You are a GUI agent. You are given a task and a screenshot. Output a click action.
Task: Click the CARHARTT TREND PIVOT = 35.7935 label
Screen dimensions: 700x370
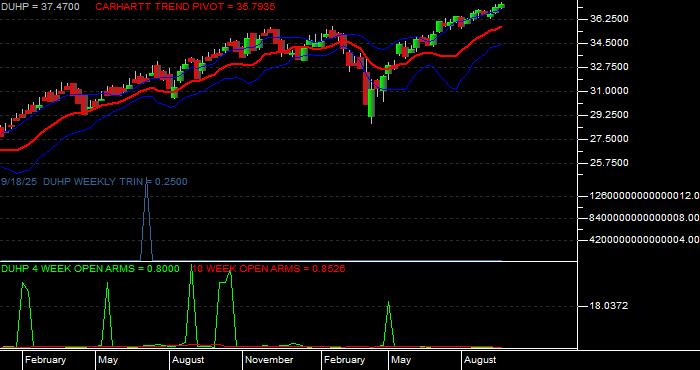tap(185, 6)
